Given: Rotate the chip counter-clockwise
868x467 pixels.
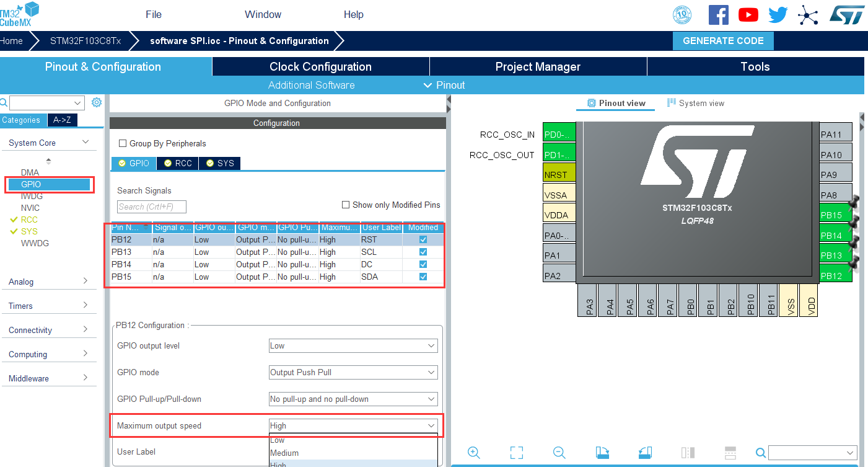Looking at the screenshot, I should click(645, 452).
